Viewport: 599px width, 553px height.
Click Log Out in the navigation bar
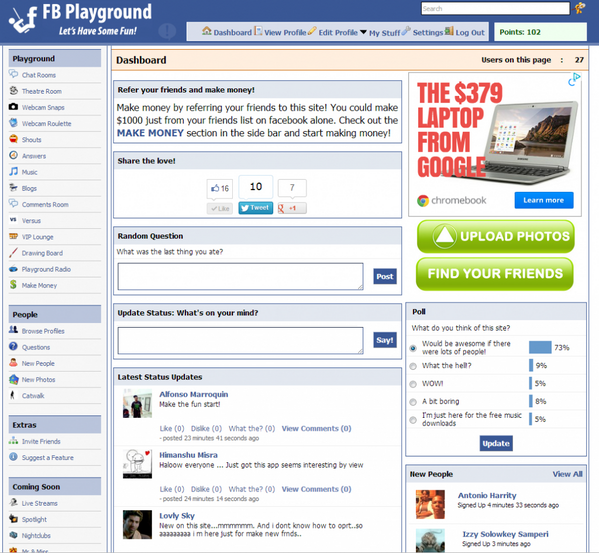tap(465, 32)
